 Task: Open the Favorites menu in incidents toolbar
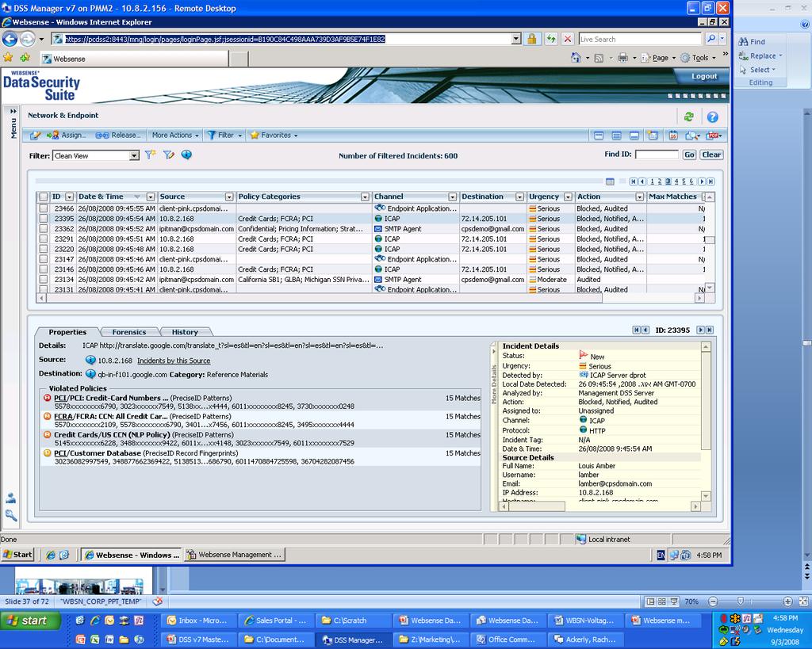(274, 135)
